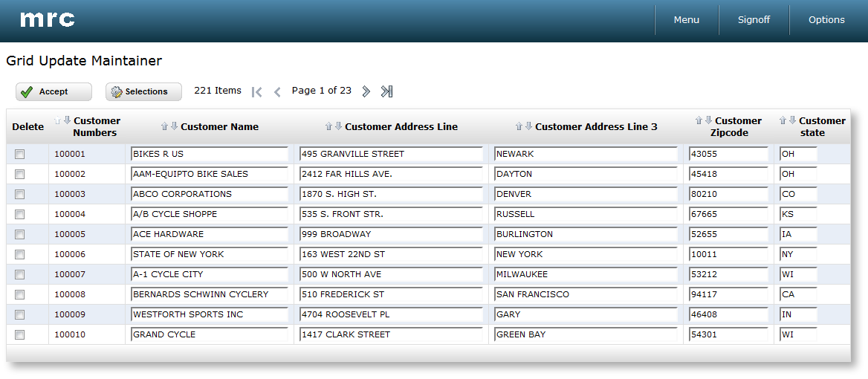Click the Accept button

coord(54,92)
